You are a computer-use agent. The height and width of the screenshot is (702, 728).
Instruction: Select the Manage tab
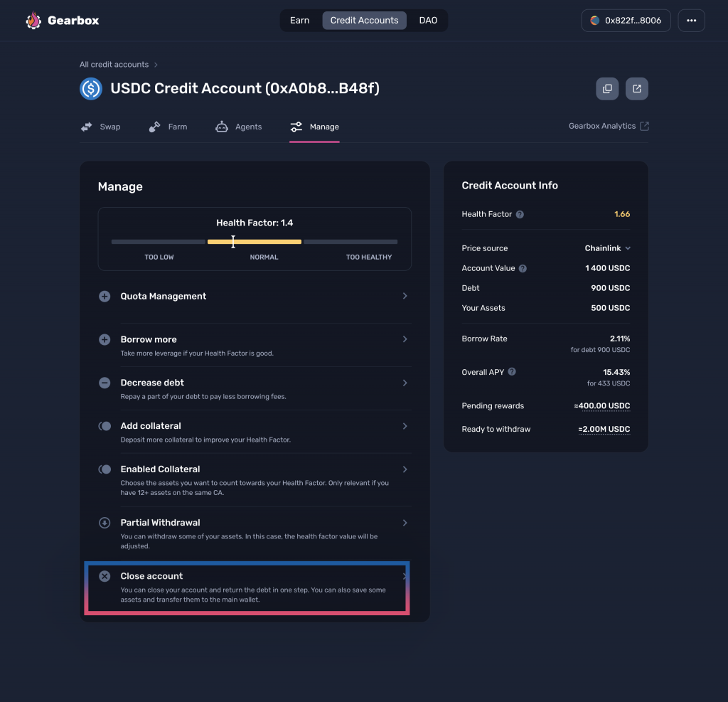tap(314, 127)
